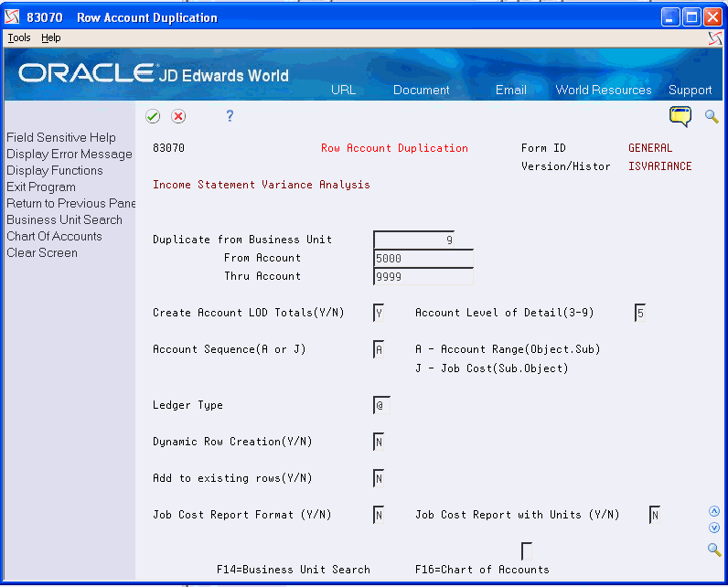Click the bottom-right magnifier zoom icon
This screenshot has width=728, height=587.
[714, 550]
